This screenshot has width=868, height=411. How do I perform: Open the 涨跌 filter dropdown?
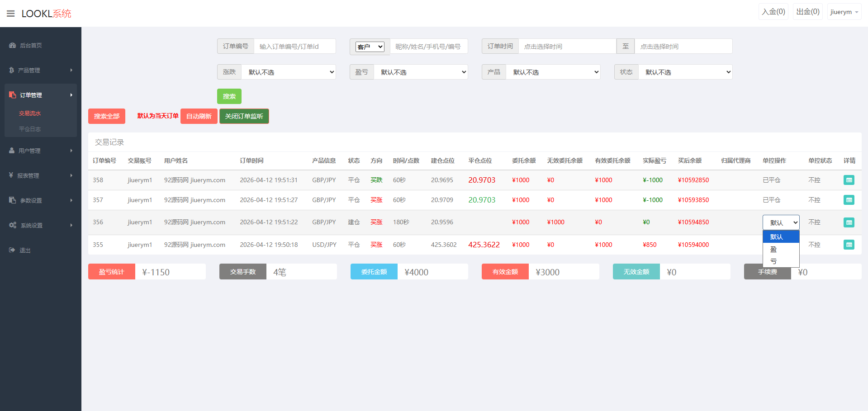(x=288, y=72)
